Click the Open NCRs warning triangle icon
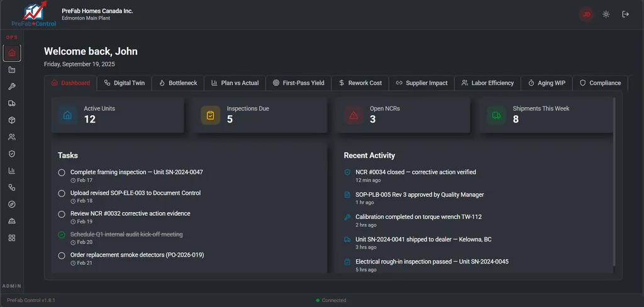The image size is (644, 307). click(353, 115)
